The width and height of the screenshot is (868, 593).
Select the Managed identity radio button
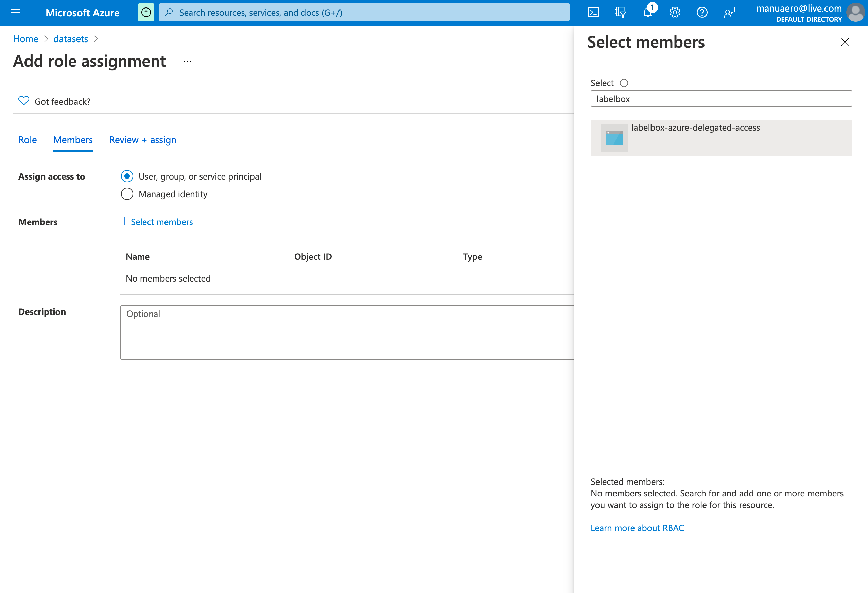tap(127, 194)
